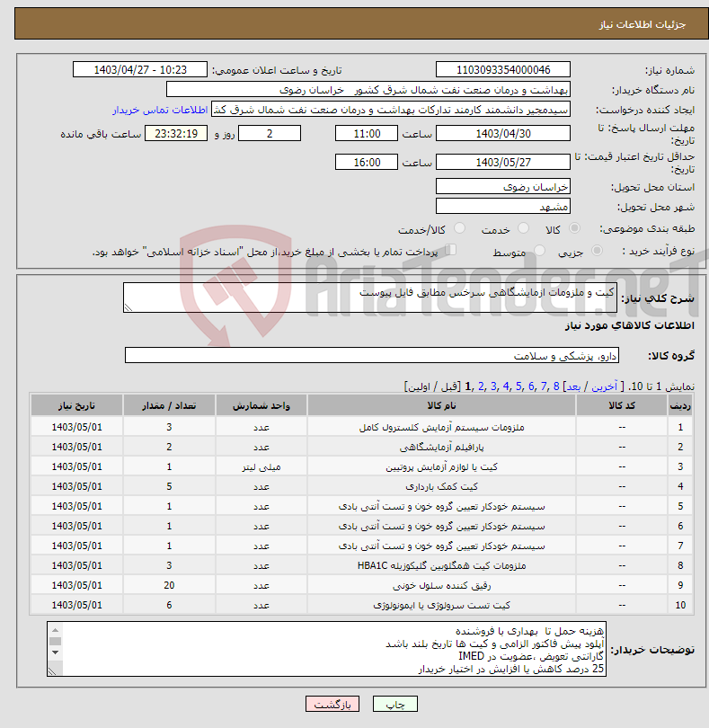This screenshot has width=709, height=728.
Task: Click the تاریخ نیاز column header
Action: [x=76, y=405]
